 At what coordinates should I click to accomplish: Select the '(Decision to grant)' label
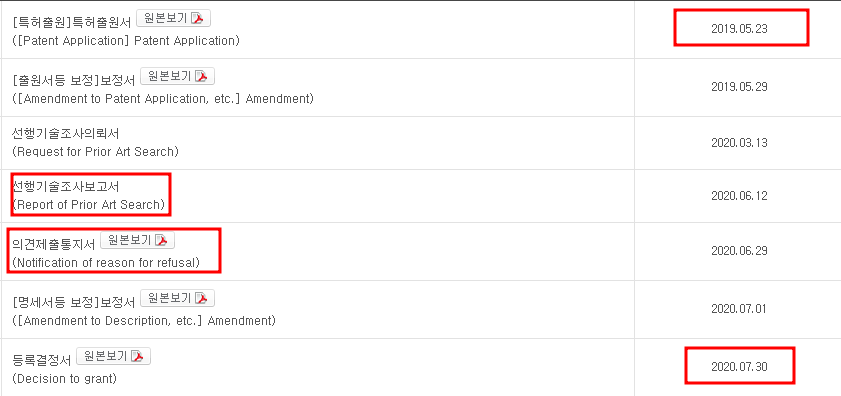click(x=64, y=379)
